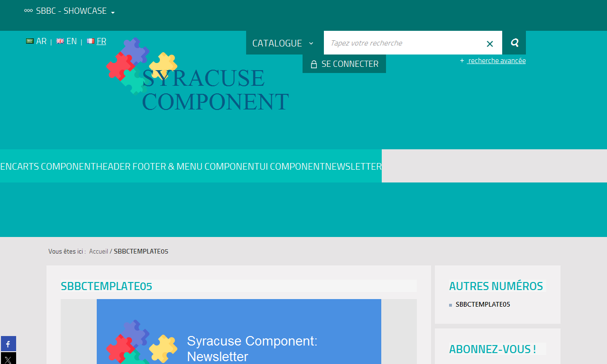The width and height of the screenshot is (607, 364).
Task: Open the recherche avancée link
Action: pos(496,61)
